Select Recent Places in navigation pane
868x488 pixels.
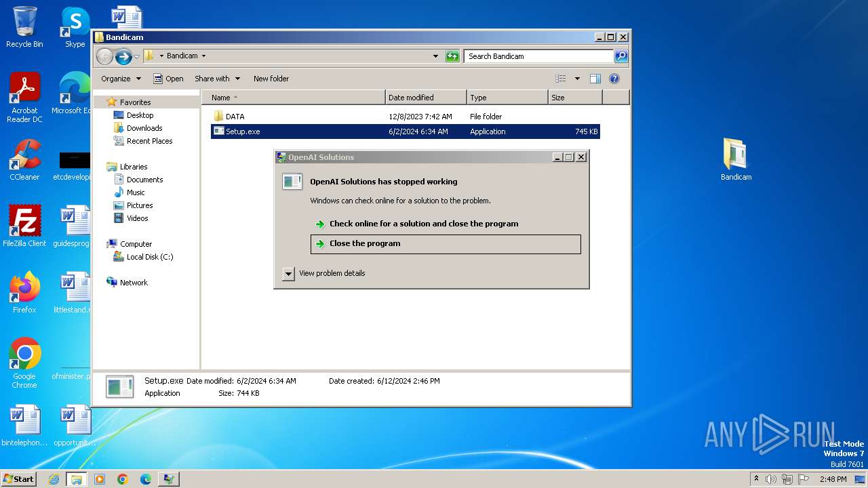pyautogui.click(x=149, y=141)
